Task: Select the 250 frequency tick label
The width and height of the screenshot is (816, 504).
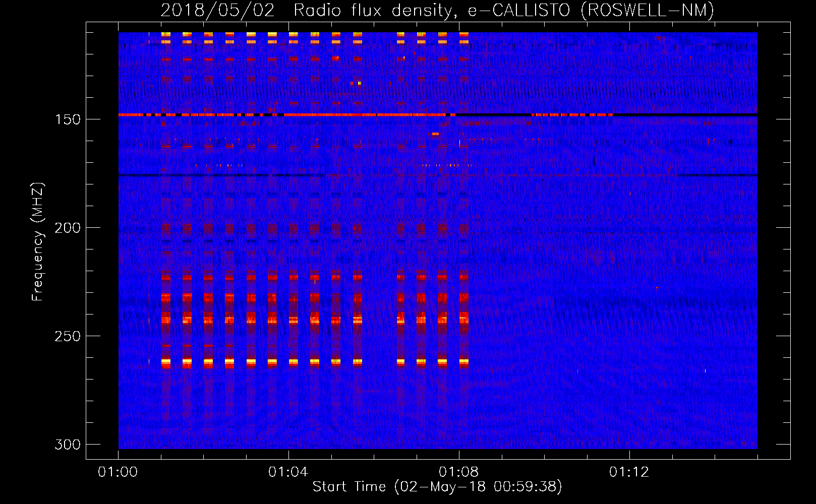Action: click(67, 336)
